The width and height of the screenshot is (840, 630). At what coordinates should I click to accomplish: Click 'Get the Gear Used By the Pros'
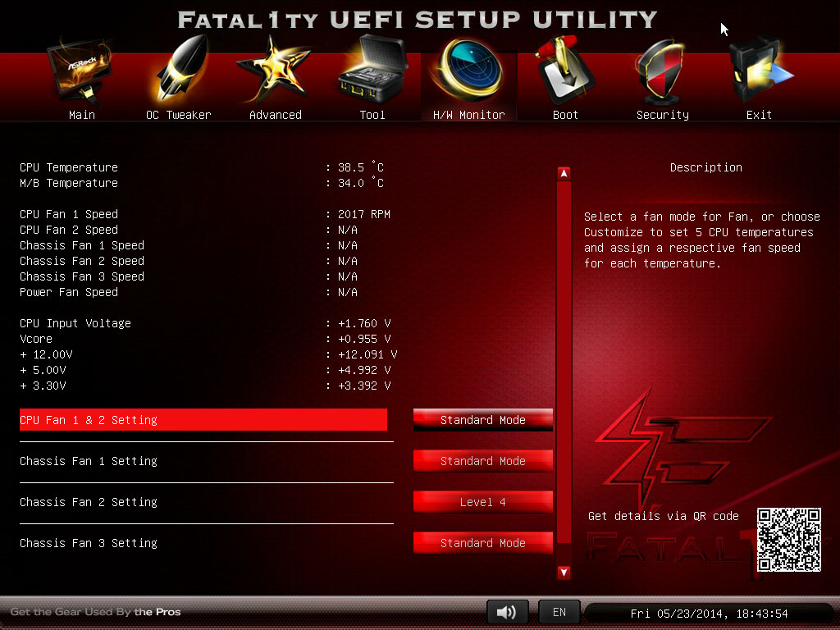tap(95, 612)
